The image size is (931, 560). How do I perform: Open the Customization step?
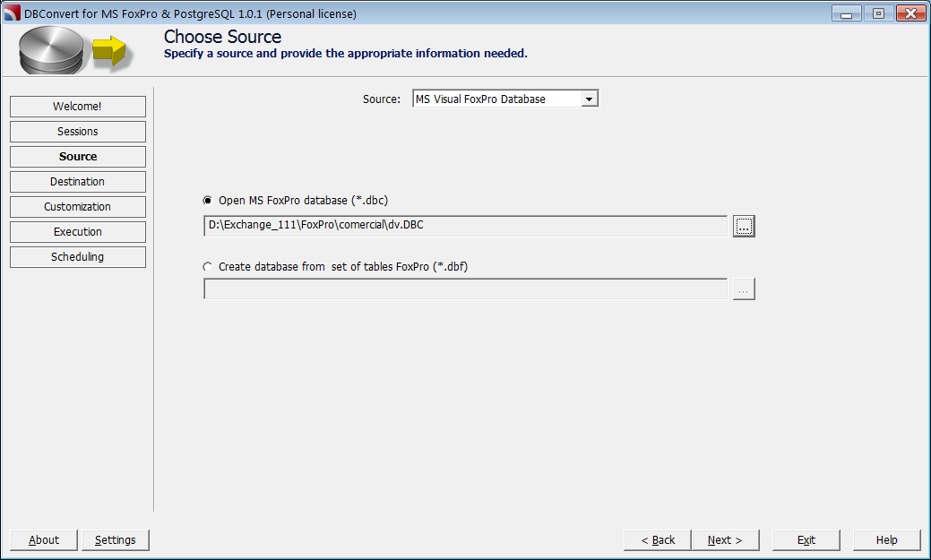[78, 207]
